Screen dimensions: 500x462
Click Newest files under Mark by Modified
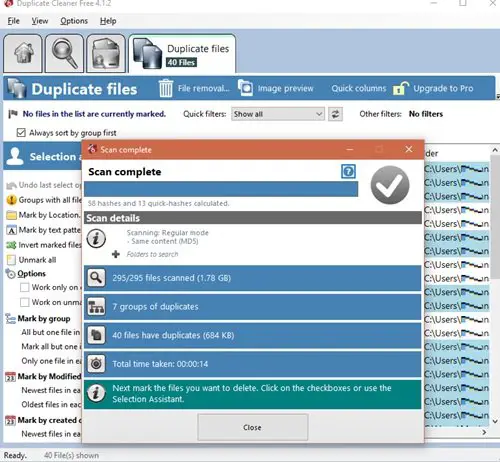[51, 390]
